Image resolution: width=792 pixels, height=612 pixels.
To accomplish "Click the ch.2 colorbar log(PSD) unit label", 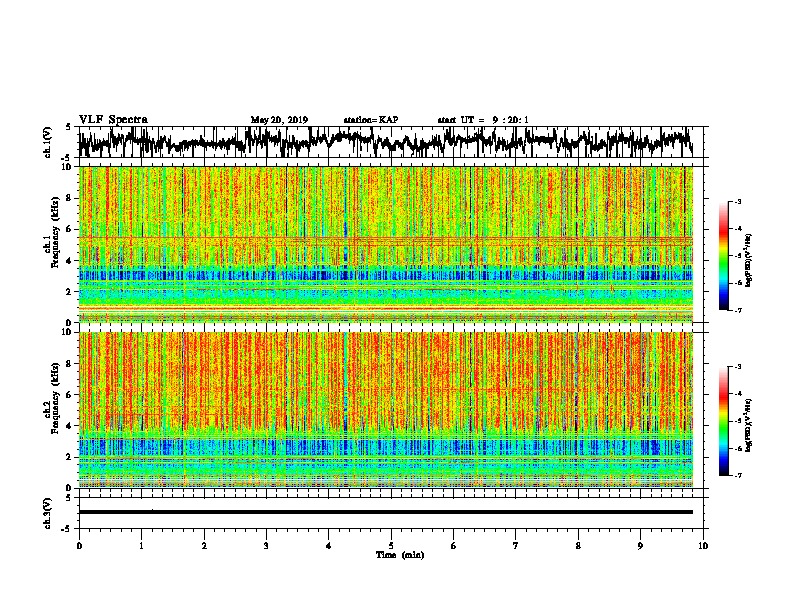I will tap(748, 425).
